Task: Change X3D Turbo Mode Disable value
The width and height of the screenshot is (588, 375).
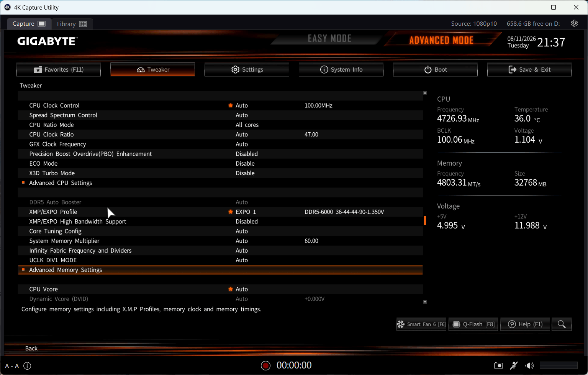Action: pos(245,173)
